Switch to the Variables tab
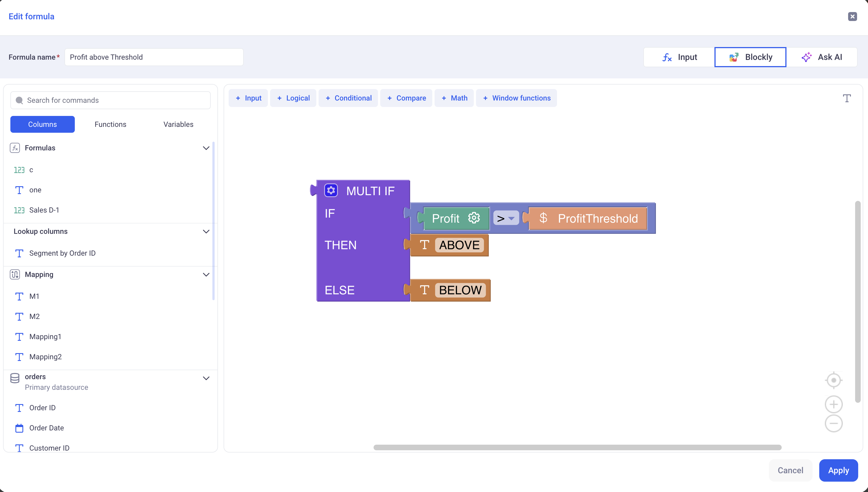868x492 pixels. pyautogui.click(x=178, y=124)
